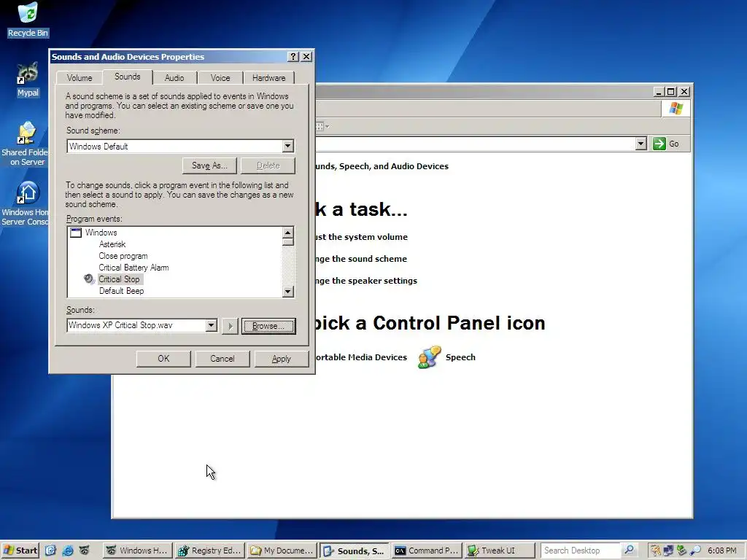Click the first system tray icon
Image resolution: width=747 pixels, height=560 pixels.
pos(656,551)
